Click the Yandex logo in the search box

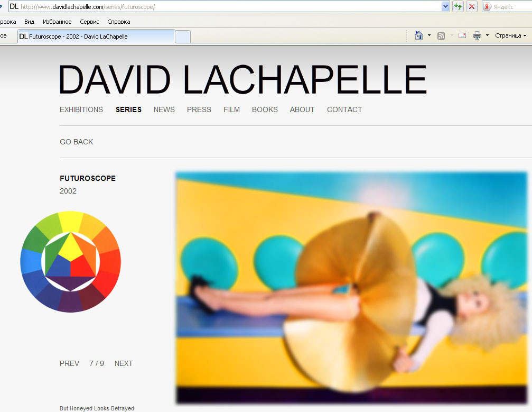[487, 6]
